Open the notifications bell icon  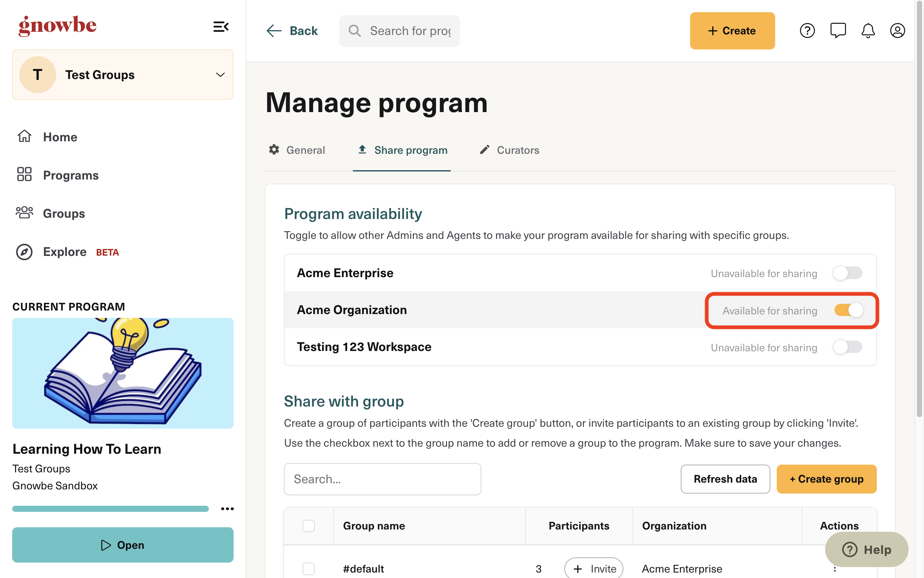click(x=868, y=31)
